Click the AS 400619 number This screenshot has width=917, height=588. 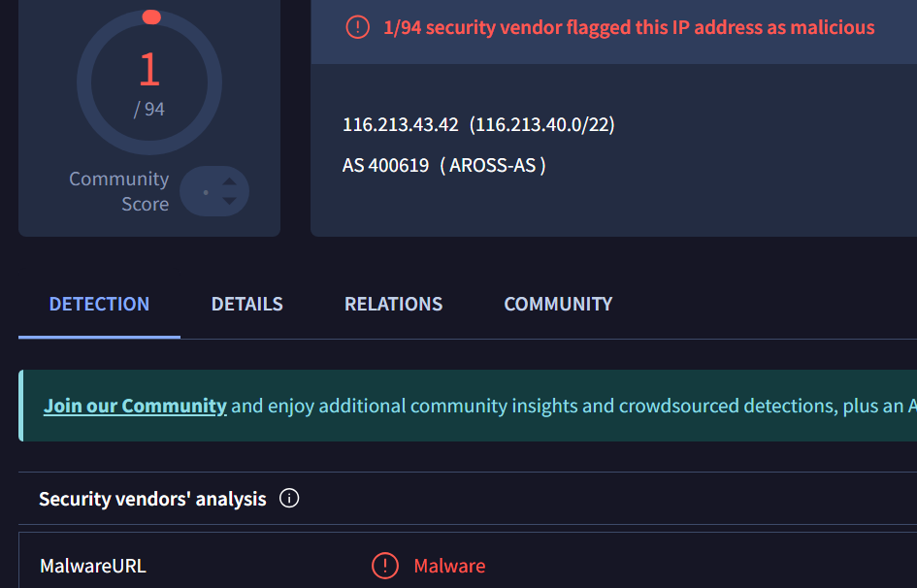coord(385,166)
